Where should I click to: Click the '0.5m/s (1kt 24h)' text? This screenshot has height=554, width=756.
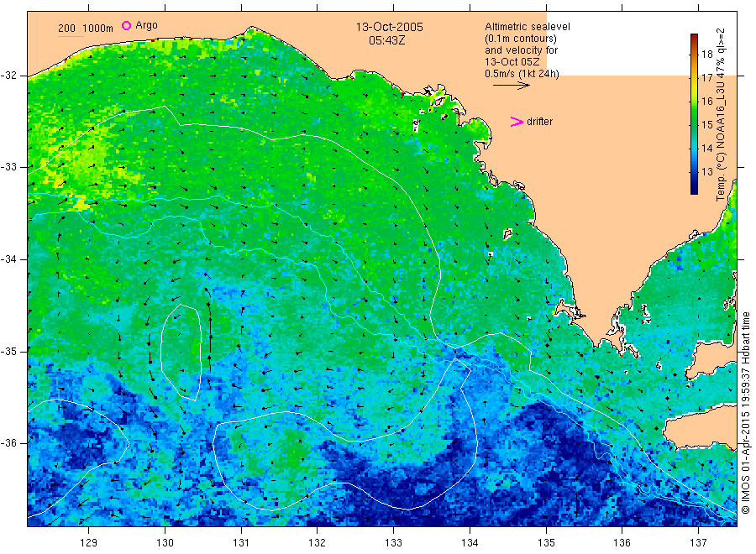pyautogui.click(x=522, y=74)
